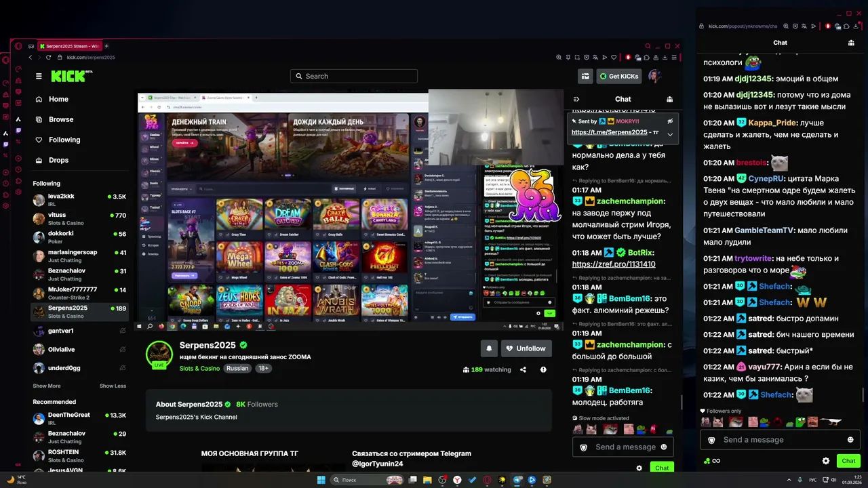Click the KICK logo in main window

tap(73, 76)
